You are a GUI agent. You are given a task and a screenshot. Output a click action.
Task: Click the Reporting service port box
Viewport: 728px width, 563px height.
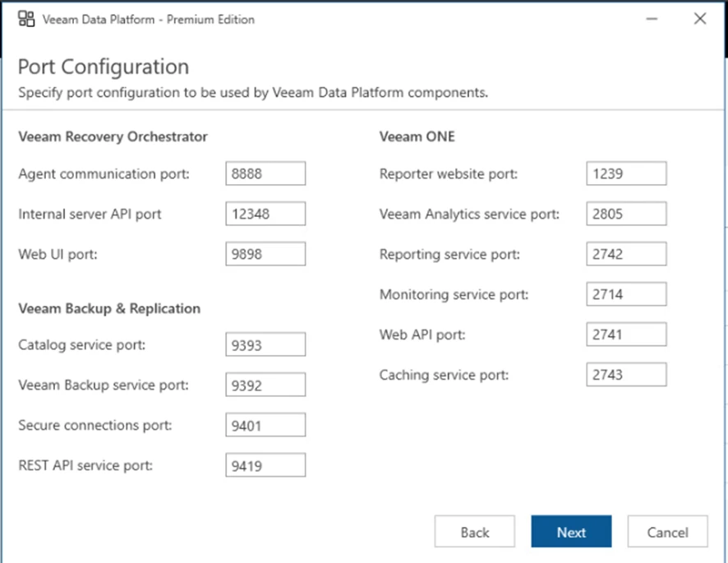pos(627,254)
